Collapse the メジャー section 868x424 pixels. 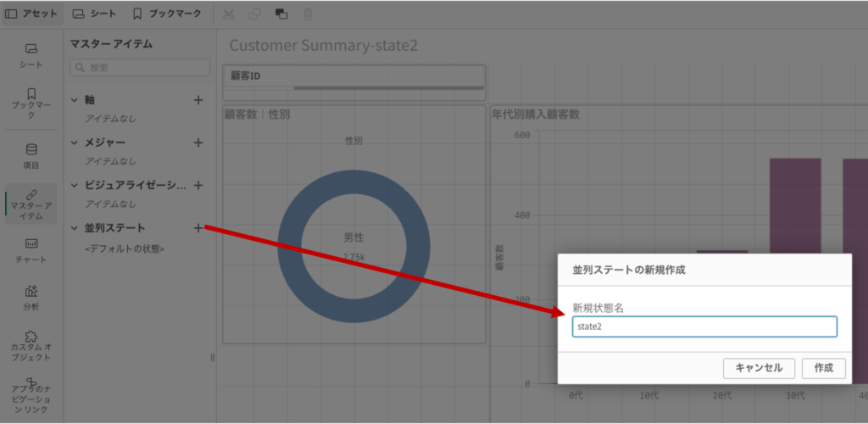(x=75, y=142)
